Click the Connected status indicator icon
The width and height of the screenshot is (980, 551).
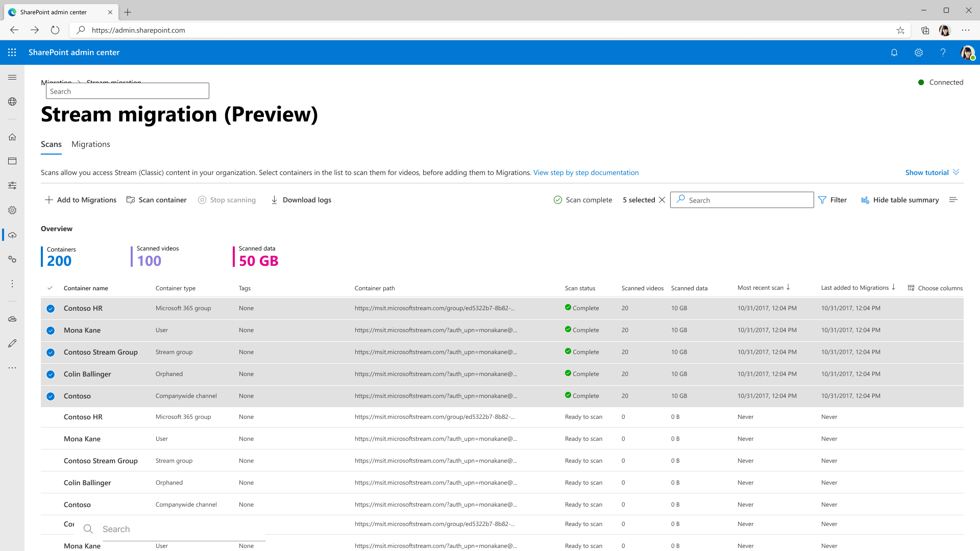click(920, 82)
